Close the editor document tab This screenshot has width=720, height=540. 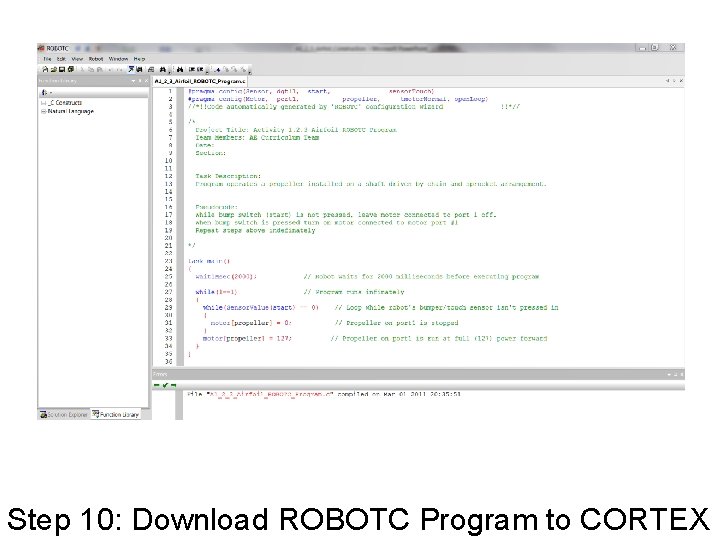[x=681, y=81]
